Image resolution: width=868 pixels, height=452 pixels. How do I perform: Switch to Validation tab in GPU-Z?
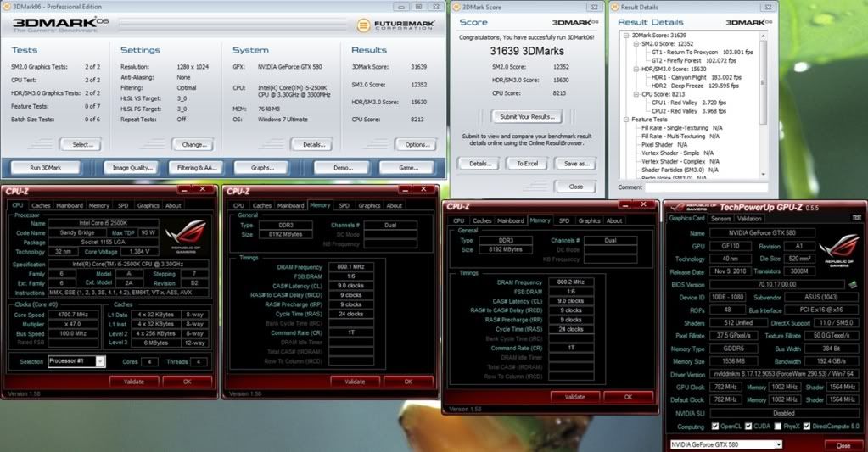(x=749, y=219)
